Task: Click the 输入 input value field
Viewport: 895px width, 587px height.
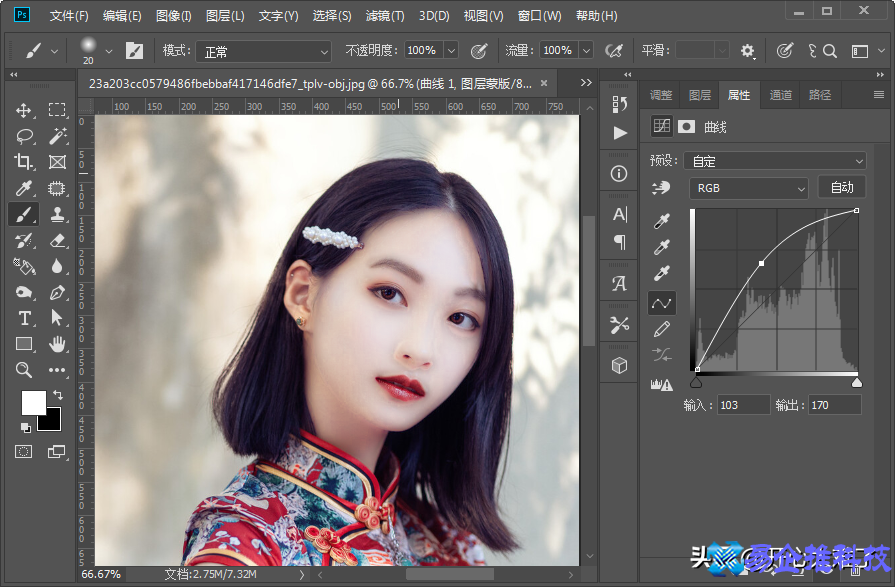Action: pyautogui.click(x=742, y=405)
